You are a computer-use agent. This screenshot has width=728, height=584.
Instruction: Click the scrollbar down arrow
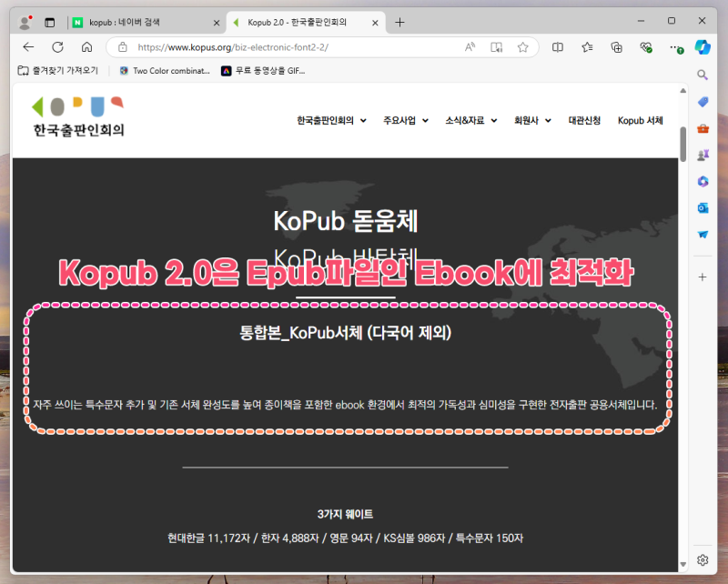coord(683,565)
